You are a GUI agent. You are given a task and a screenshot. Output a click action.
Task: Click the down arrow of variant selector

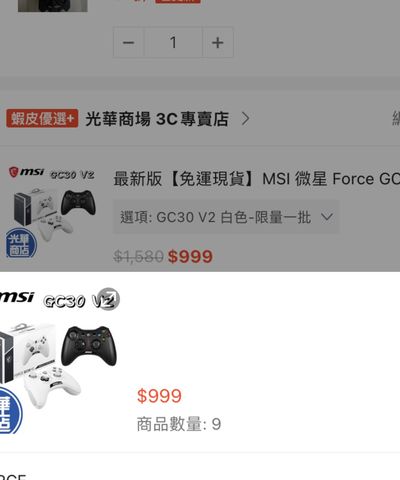(x=327, y=217)
